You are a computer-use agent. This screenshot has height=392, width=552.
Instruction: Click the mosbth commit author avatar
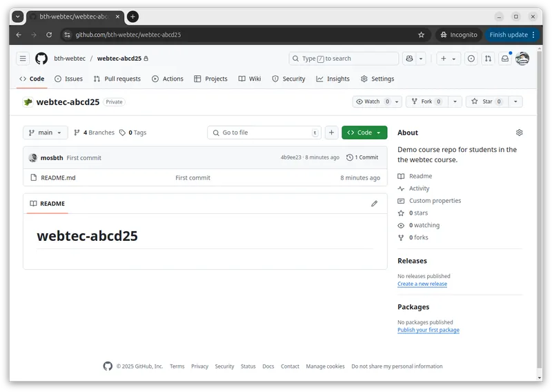(33, 157)
